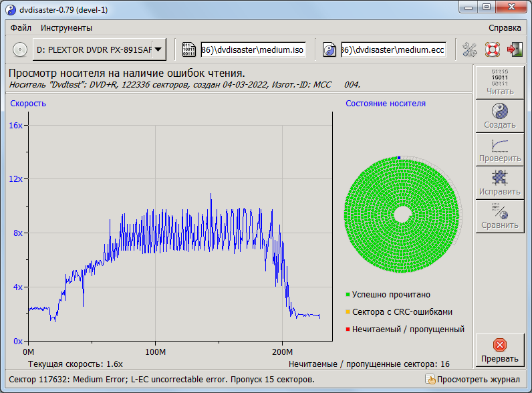Click the Проверить scan button
The image size is (532, 393).
500,149
